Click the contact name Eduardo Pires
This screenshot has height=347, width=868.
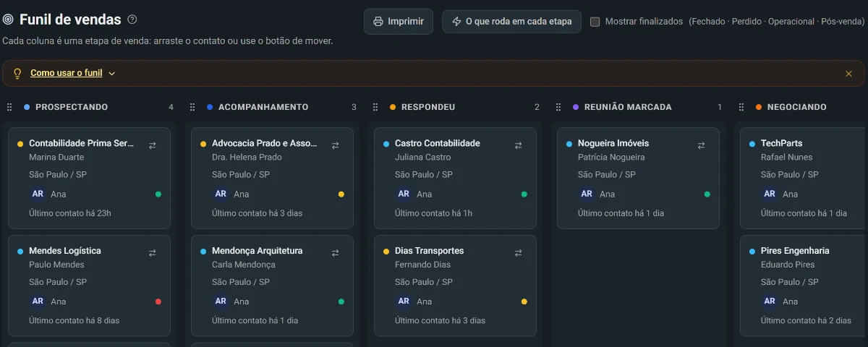(x=788, y=265)
